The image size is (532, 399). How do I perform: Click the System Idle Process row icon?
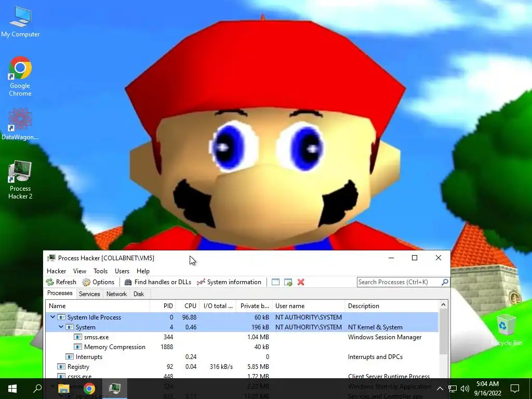[x=61, y=317]
